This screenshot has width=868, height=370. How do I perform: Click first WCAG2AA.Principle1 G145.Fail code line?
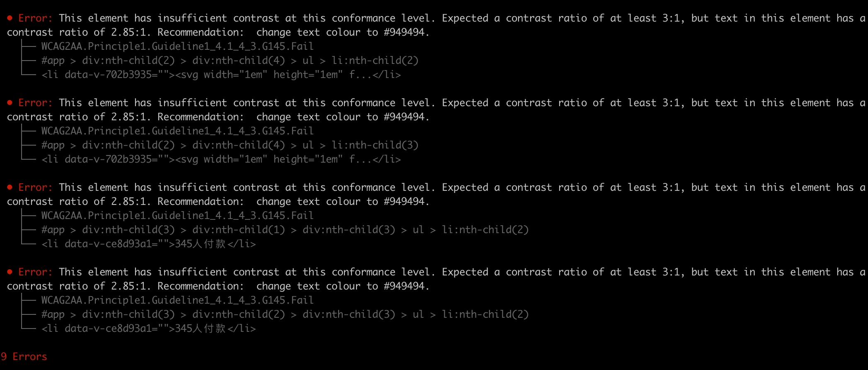(177, 46)
